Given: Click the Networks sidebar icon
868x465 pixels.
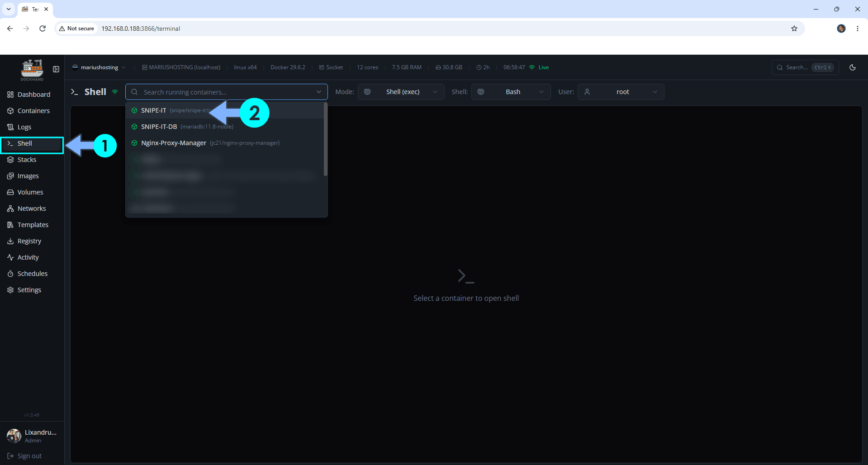Looking at the screenshot, I should tap(10, 209).
